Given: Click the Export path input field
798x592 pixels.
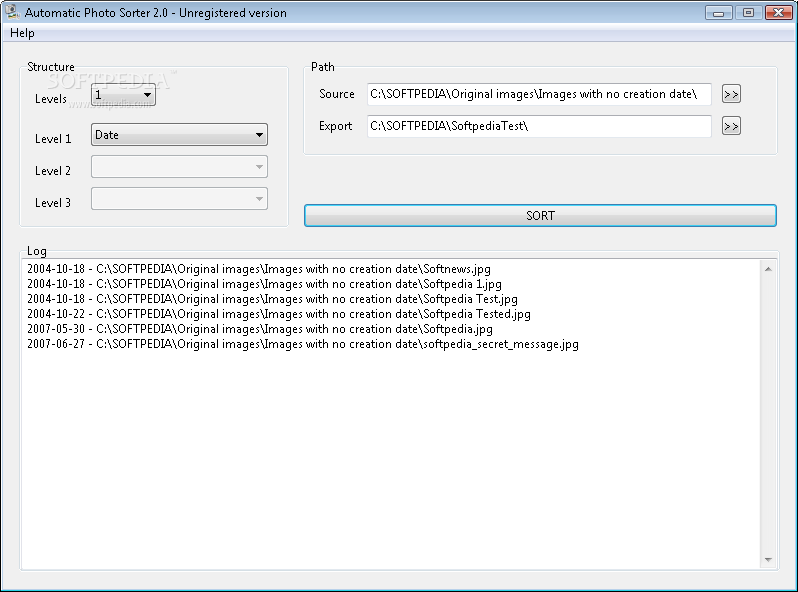Looking at the screenshot, I should point(539,126).
